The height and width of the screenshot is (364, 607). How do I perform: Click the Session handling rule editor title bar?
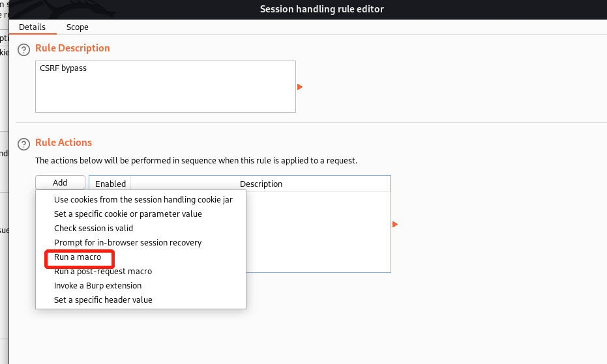pyautogui.click(x=321, y=9)
